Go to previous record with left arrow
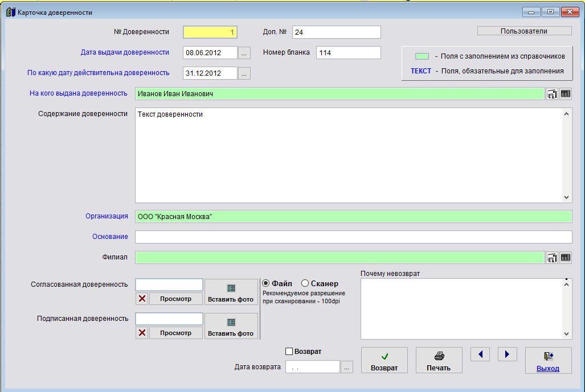Screen dimensions: 585x392 pos(480,354)
